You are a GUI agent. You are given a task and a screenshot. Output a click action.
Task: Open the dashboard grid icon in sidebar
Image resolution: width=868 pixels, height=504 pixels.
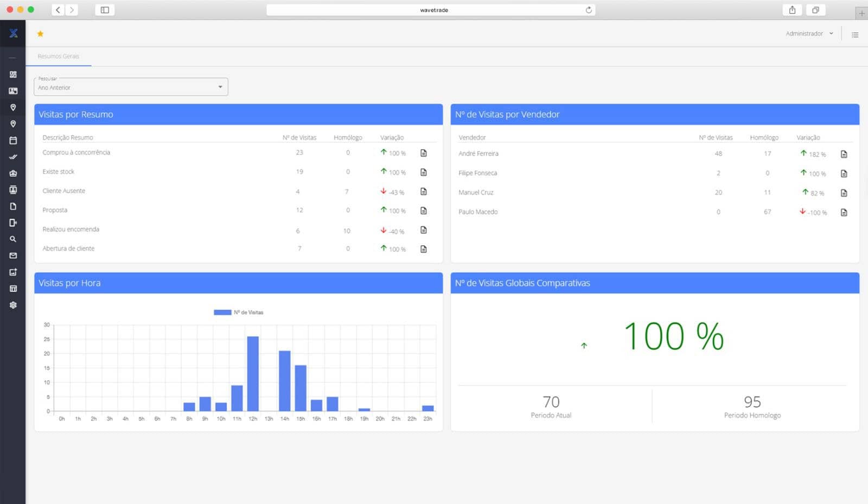(x=13, y=74)
